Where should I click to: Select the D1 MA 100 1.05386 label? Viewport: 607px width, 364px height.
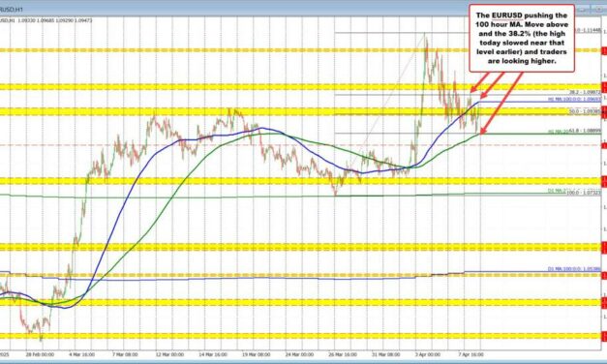(x=574, y=269)
